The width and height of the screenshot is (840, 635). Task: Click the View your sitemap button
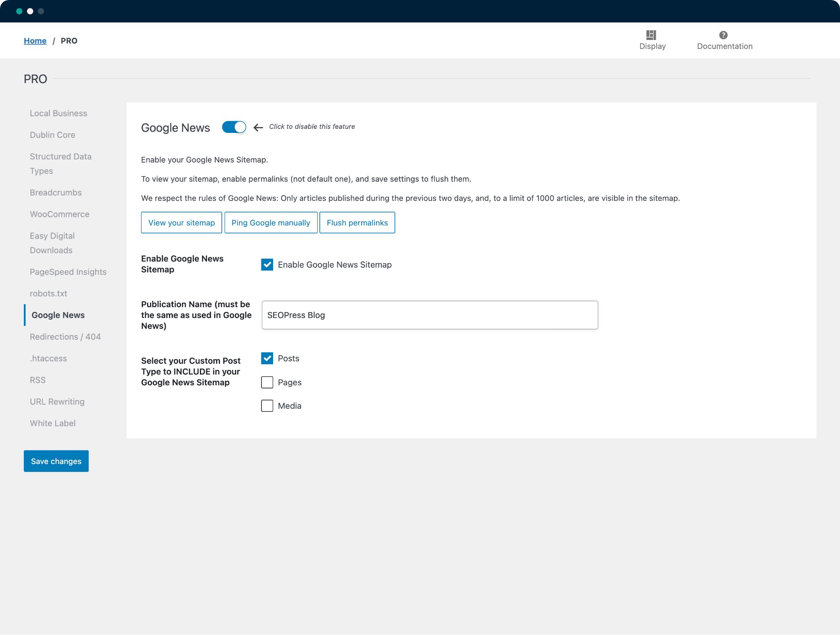coord(181,223)
